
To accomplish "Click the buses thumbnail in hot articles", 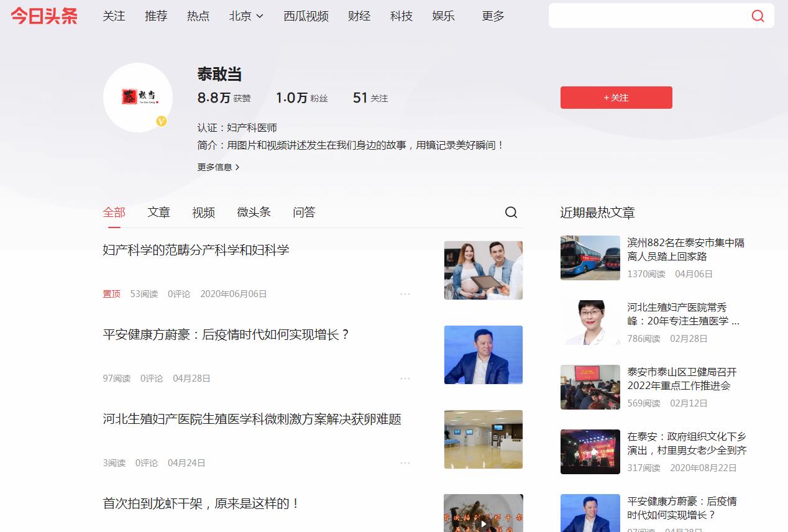I will pos(590,258).
